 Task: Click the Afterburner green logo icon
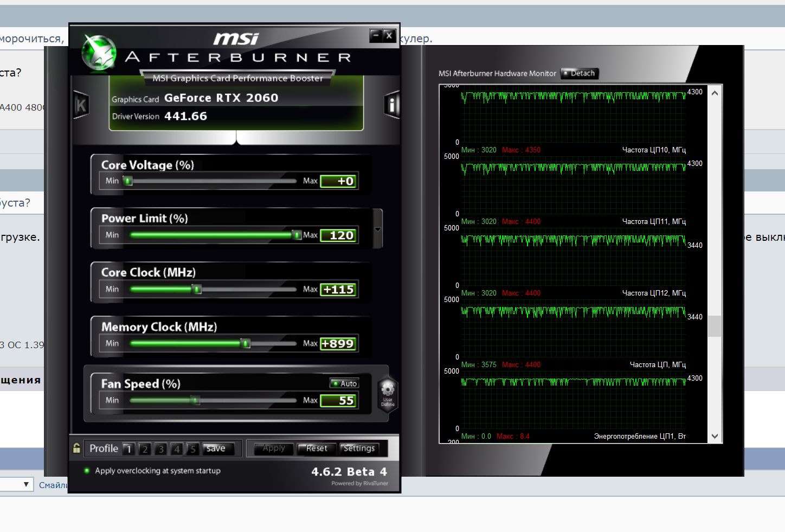(99, 53)
